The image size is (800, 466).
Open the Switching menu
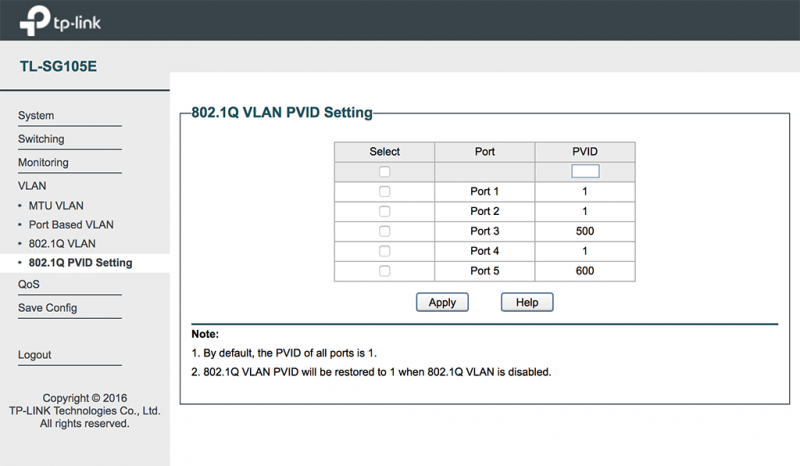tap(41, 139)
